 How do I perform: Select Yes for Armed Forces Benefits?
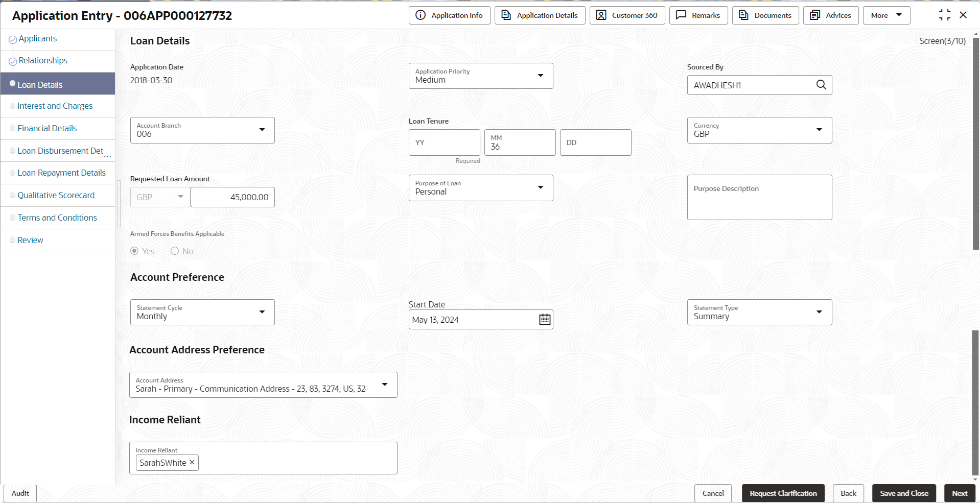click(x=135, y=251)
